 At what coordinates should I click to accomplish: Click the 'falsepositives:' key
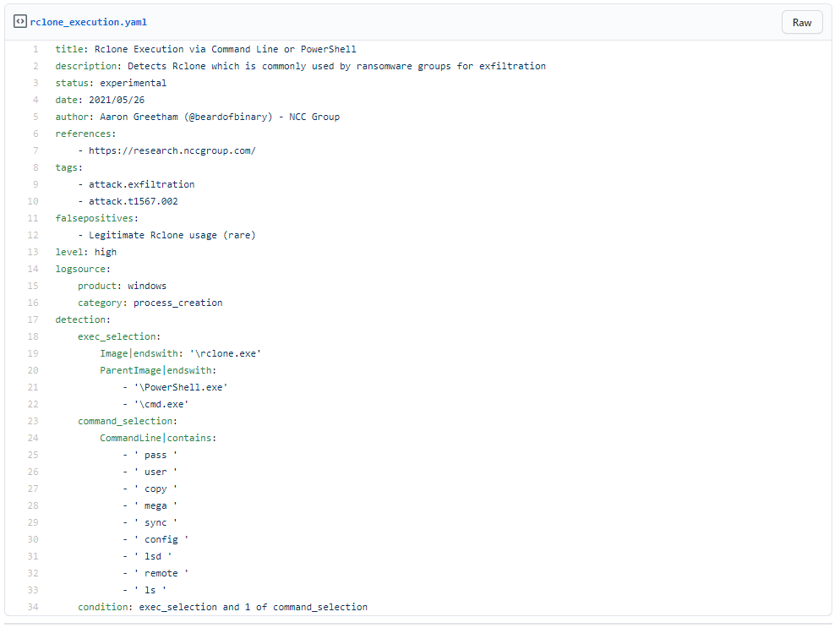pos(97,218)
